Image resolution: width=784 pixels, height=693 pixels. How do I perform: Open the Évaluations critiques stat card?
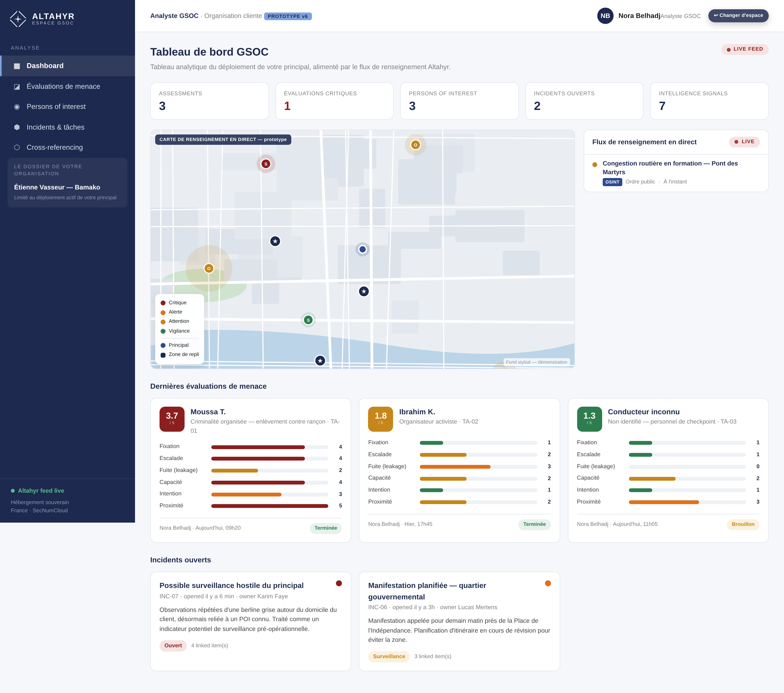click(x=335, y=101)
